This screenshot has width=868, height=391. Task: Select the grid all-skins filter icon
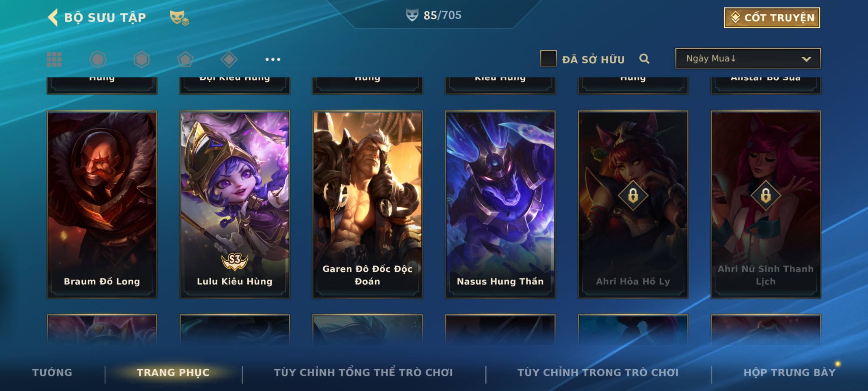coord(54,59)
